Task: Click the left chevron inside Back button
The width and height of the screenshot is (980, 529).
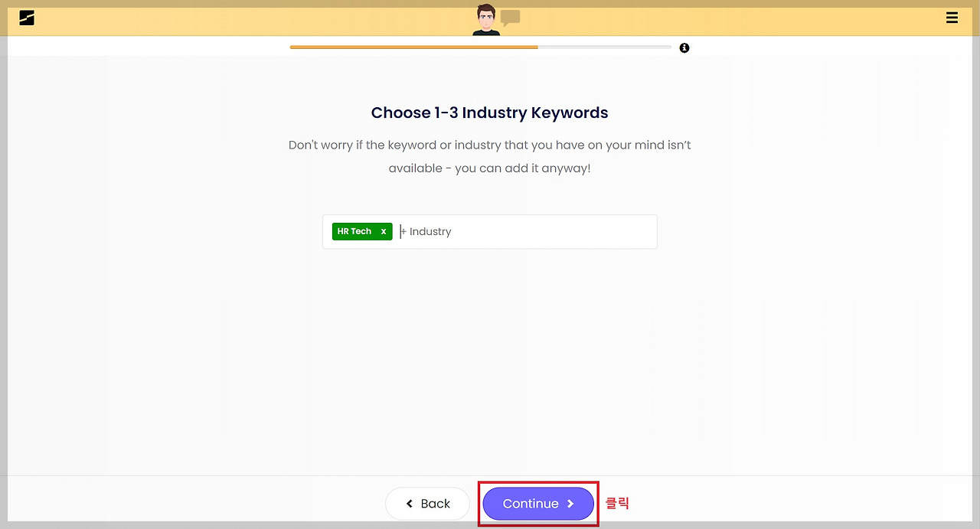Action: click(410, 504)
